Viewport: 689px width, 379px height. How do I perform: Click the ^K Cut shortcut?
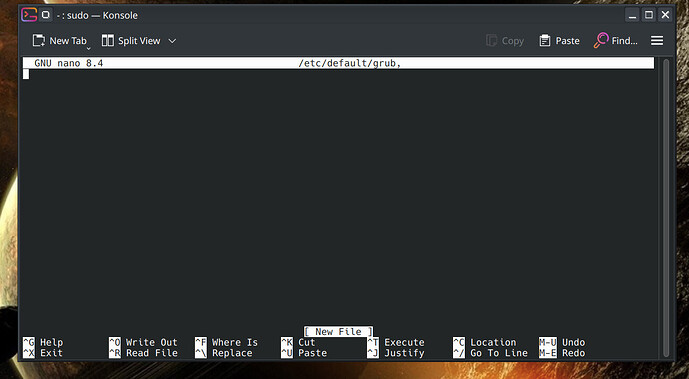pos(298,342)
